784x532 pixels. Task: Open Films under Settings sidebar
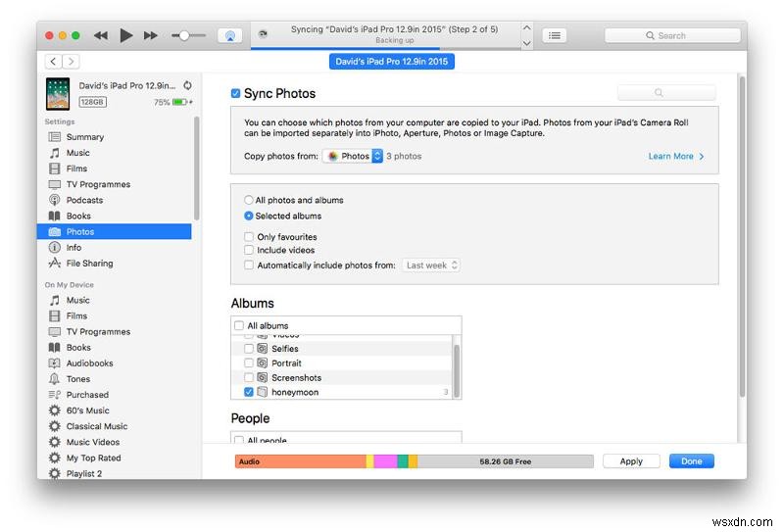76,169
